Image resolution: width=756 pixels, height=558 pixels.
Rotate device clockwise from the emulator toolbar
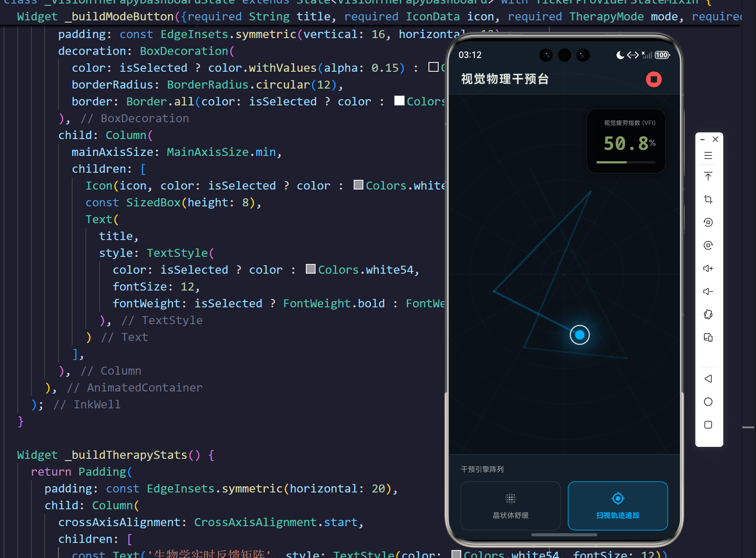click(708, 245)
